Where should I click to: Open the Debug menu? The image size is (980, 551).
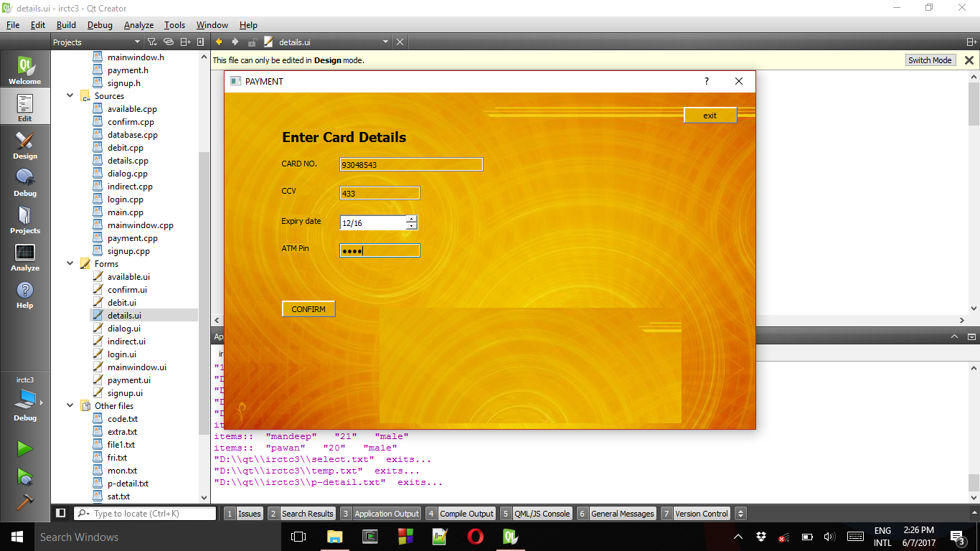(100, 24)
